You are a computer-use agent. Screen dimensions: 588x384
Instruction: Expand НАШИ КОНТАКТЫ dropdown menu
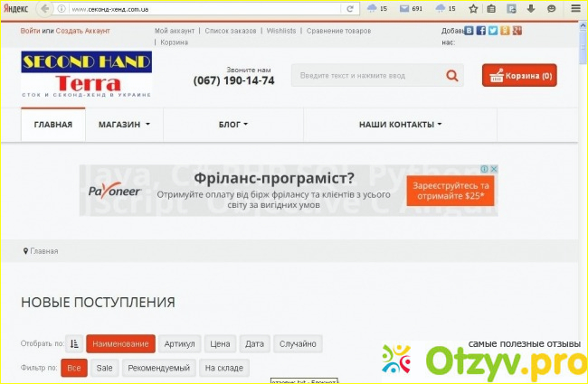(x=400, y=125)
